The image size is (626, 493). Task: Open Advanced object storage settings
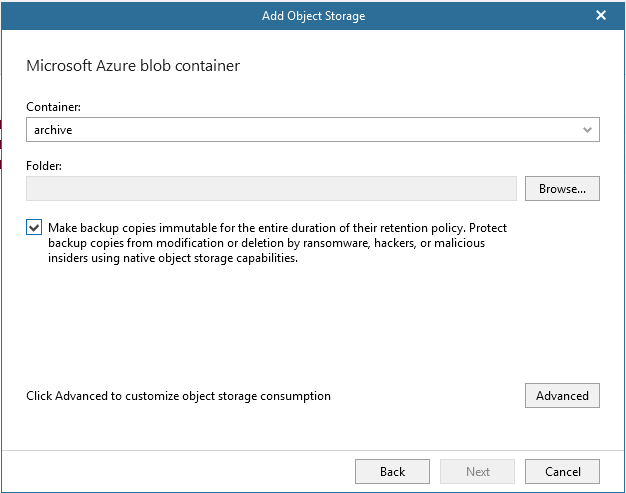562,396
